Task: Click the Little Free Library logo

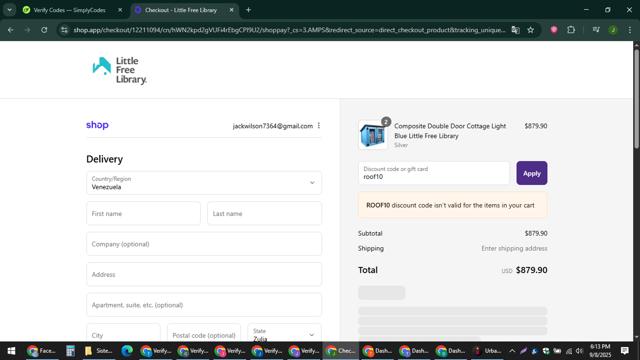Action: (120, 70)
